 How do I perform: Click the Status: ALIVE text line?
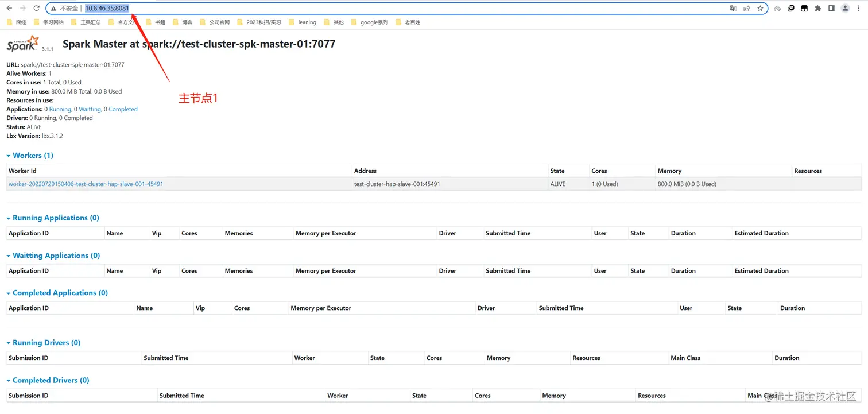coord(24,127)
